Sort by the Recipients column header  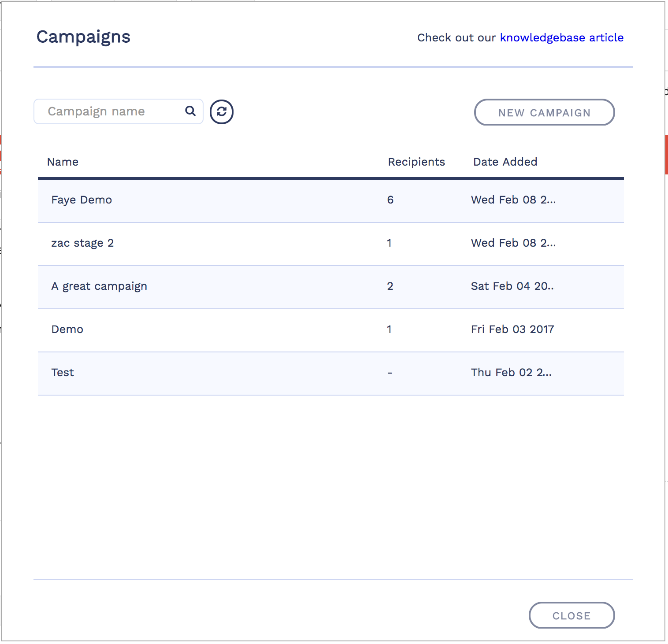click(x=416, y=162)
